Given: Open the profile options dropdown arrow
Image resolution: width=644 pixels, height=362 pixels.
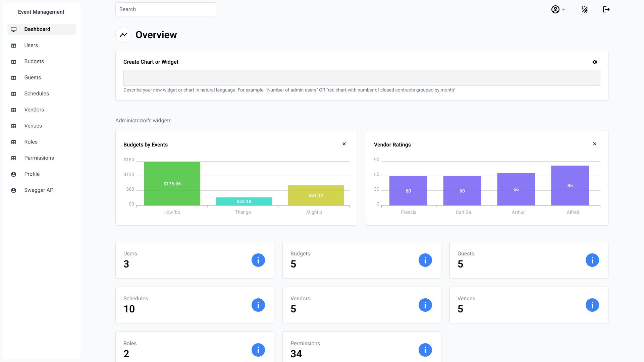Looking at the screenshot, I should coord(563,9).
